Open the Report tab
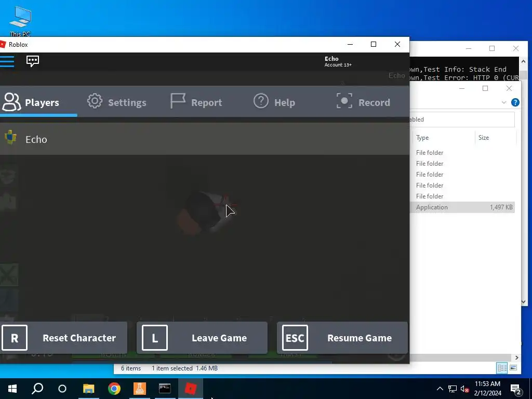Viewport: 532px width, 399px height. [x=196, y=102]
